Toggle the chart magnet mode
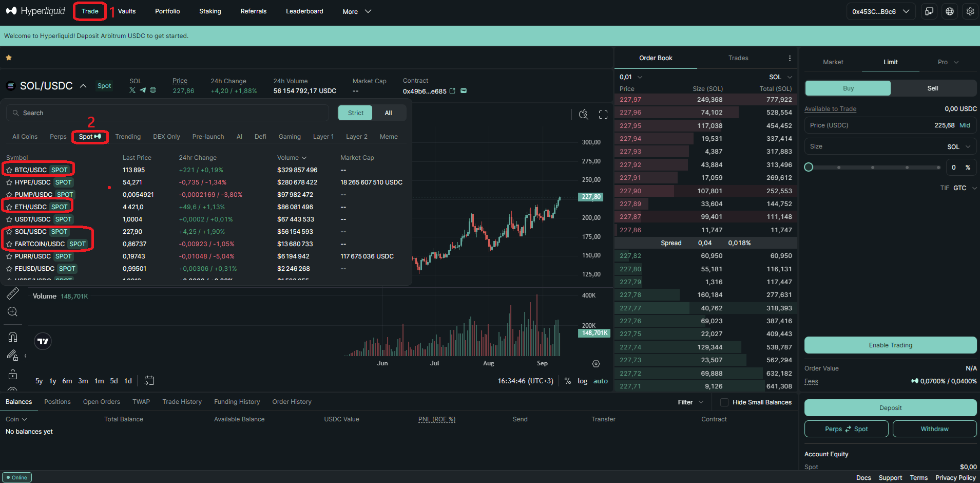Viewport: 980px width, 483px height. coord(13,337)
